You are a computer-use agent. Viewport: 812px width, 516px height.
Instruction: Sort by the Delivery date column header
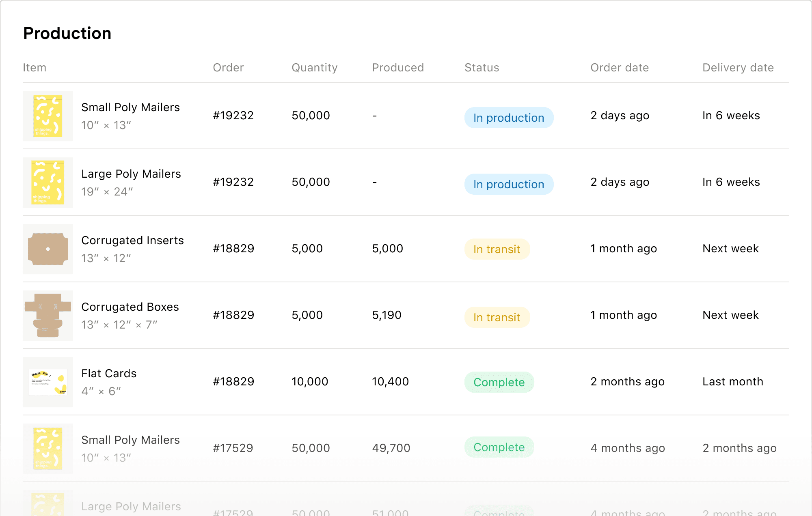click(738, 68)
